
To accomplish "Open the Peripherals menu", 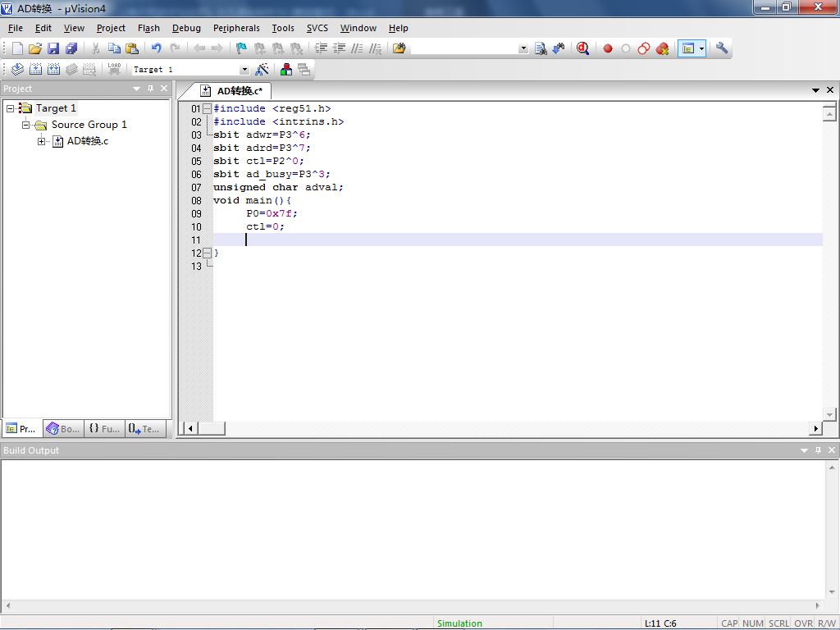I will click(236, 28).
